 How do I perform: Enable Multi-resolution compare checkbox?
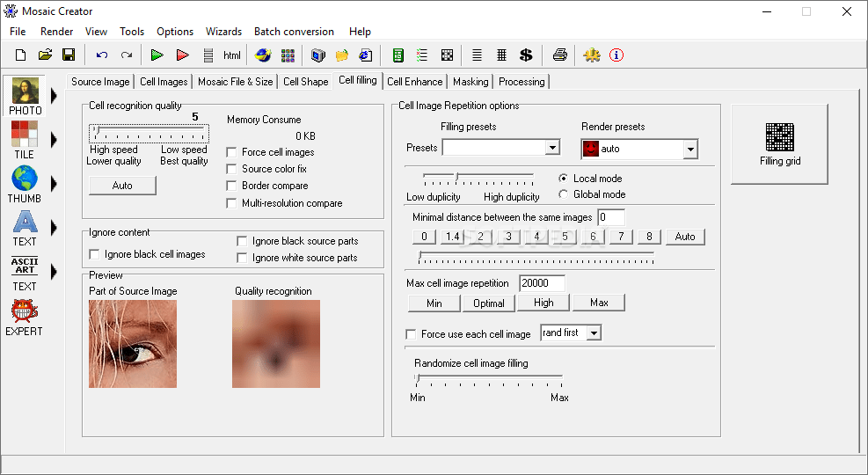pos(231,203)
